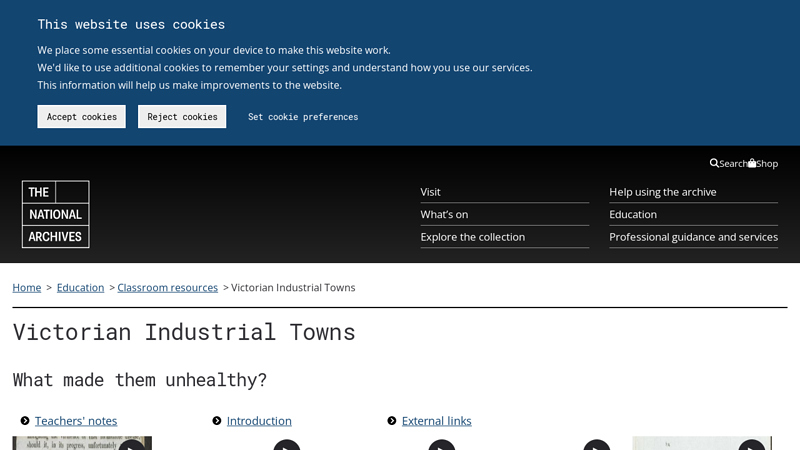Open the Education breadcrumb link
Viewport: 800px width, 450px height.
click(x=80, y=288)
